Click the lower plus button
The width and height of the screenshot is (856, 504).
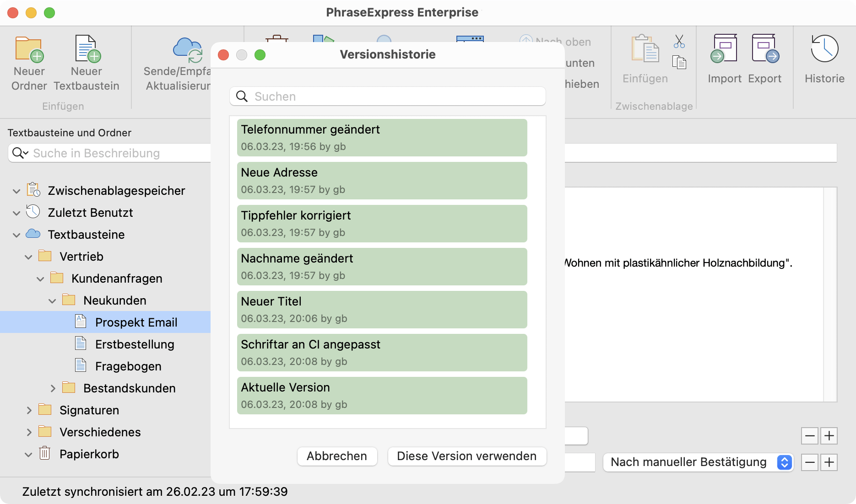[829, 462]
